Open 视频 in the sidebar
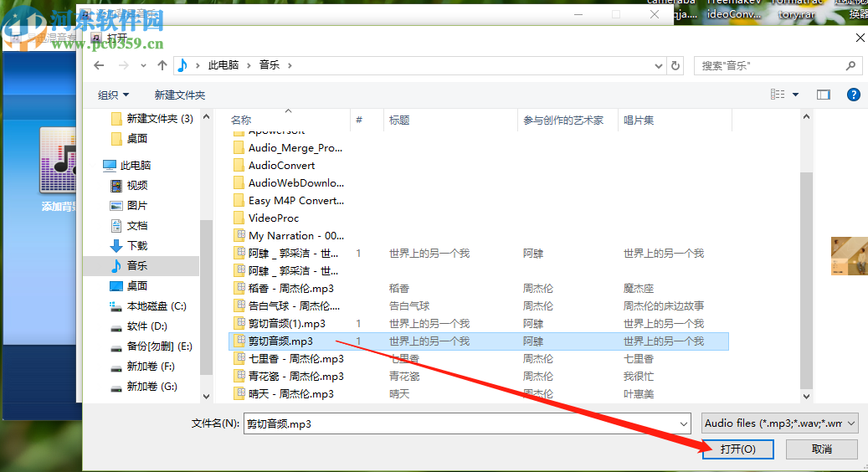The width and height of the screenshot is (868, 472). coord(129,186)
